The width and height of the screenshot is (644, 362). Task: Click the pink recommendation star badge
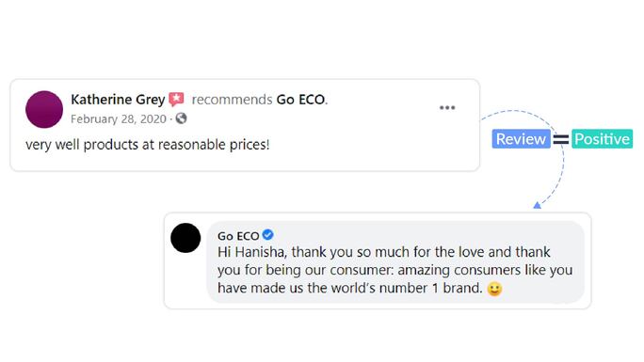(177, 100)
